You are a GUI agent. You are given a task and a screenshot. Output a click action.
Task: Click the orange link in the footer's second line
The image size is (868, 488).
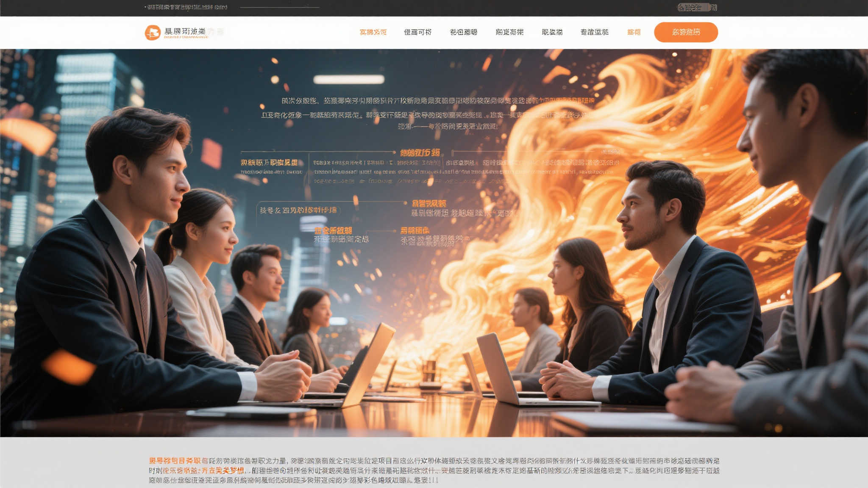click(203, 471)
